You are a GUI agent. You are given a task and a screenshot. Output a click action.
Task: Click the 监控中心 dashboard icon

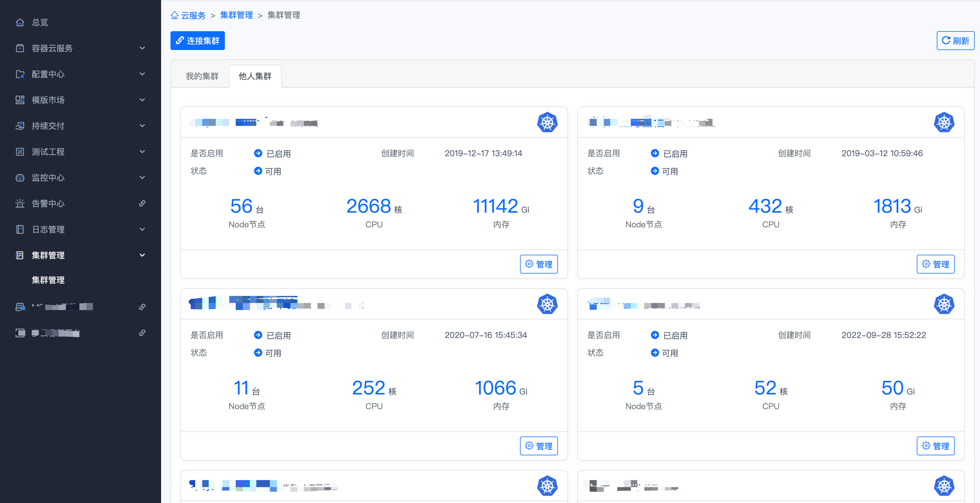point(20,178)
